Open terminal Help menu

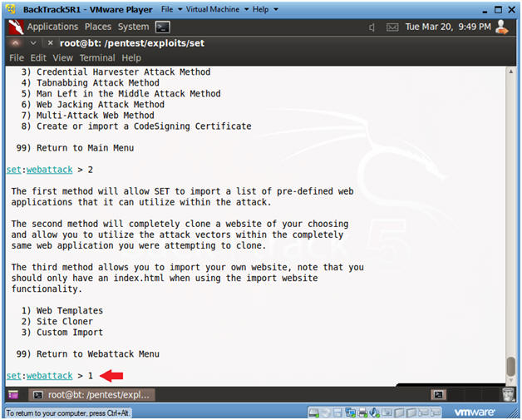pos(131,58)
